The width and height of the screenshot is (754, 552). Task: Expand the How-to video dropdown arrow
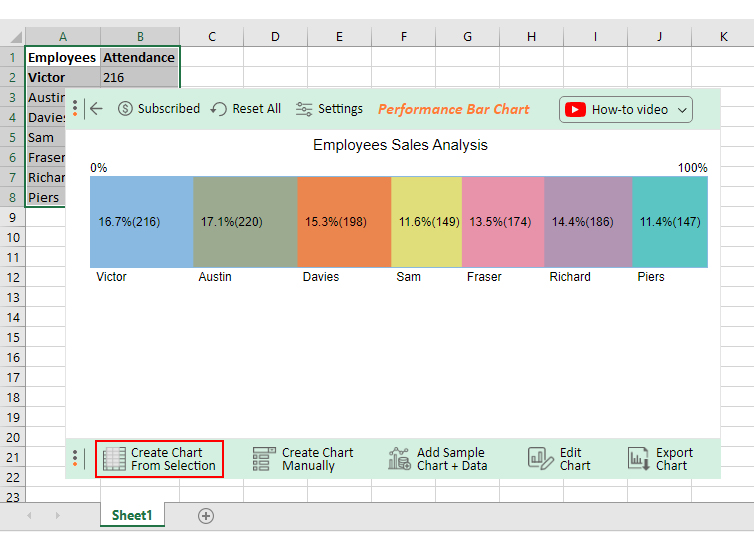(x=682, y=110)
